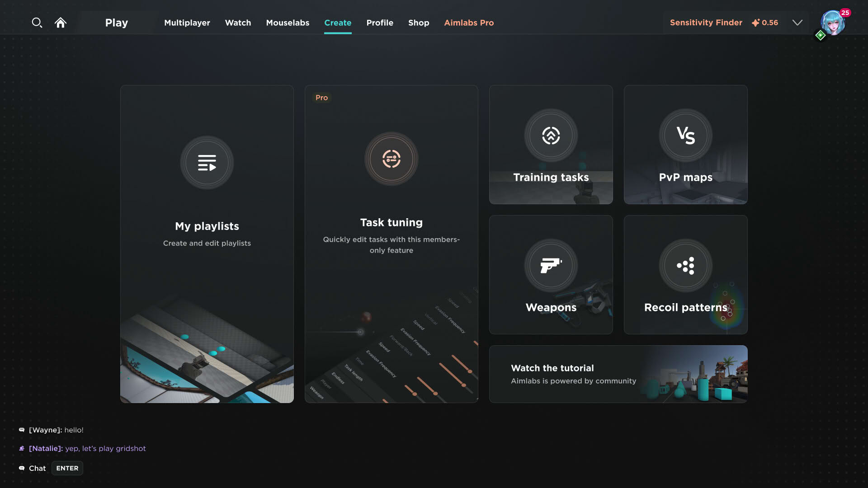
Task: Click the My playlists title text
Action: (x=207, y=226)
